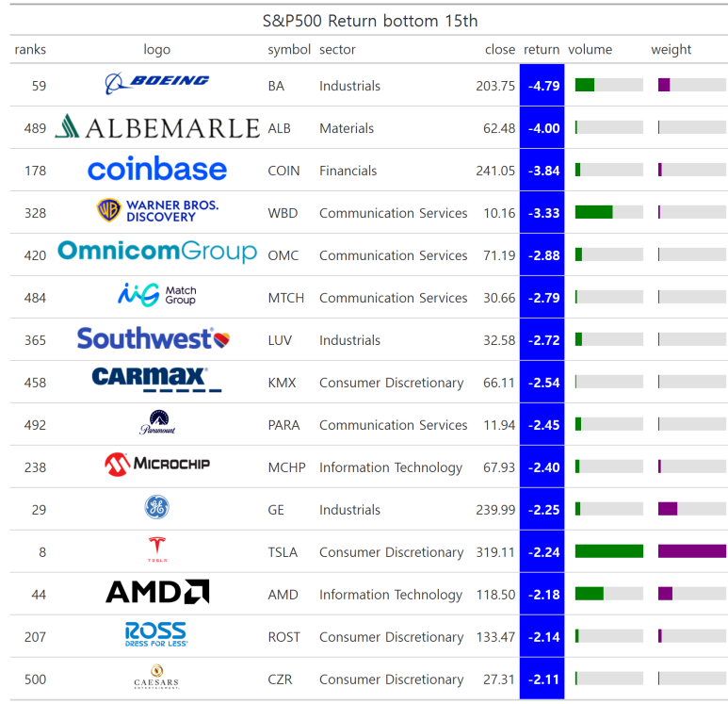Screen dimensions: 728x704
Task: Click the Tesla logo
Action: point(157,549)
